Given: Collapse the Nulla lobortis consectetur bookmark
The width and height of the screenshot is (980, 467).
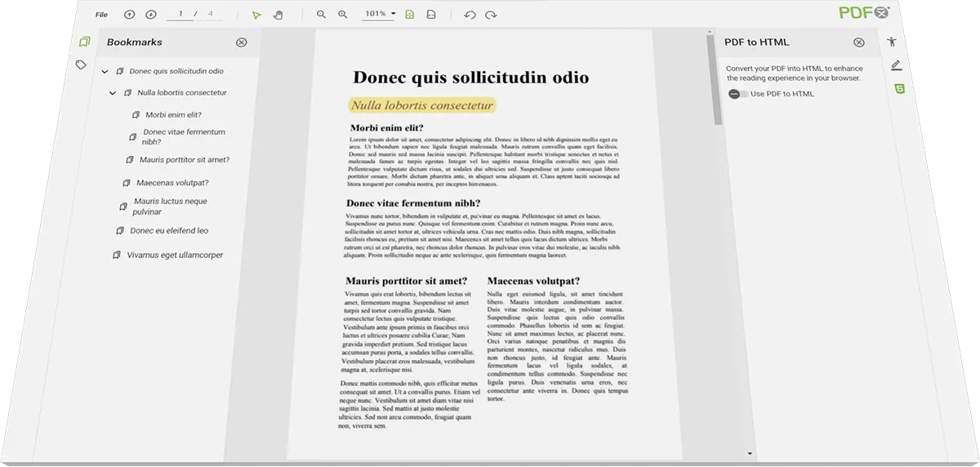Looking at the screenshot, I should click(x=113, y=93).
